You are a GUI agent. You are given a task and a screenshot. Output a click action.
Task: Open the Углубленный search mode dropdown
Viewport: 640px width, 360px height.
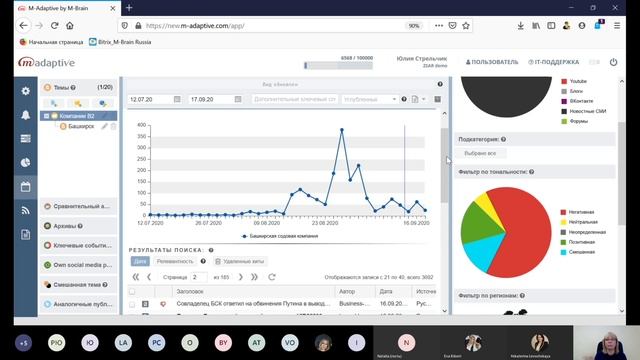[x=370, y=99]
